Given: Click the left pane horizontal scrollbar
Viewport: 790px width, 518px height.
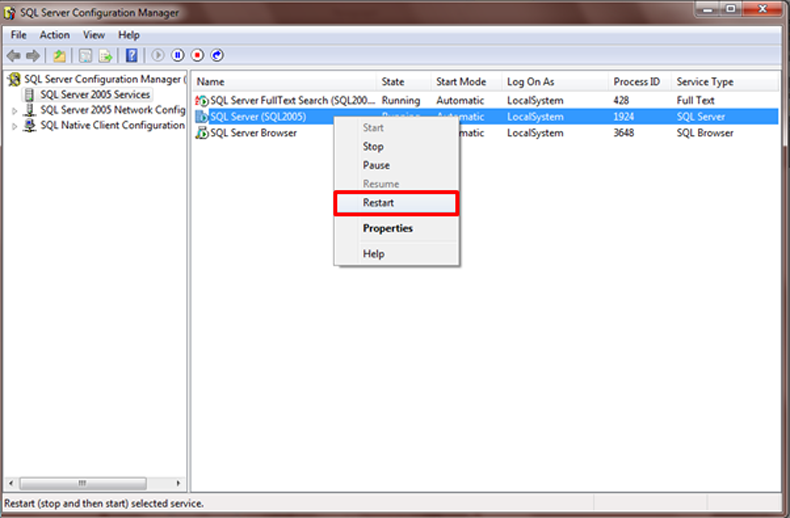Looking at the screenshot, I should pyautogui.click(x=95, y=483).
